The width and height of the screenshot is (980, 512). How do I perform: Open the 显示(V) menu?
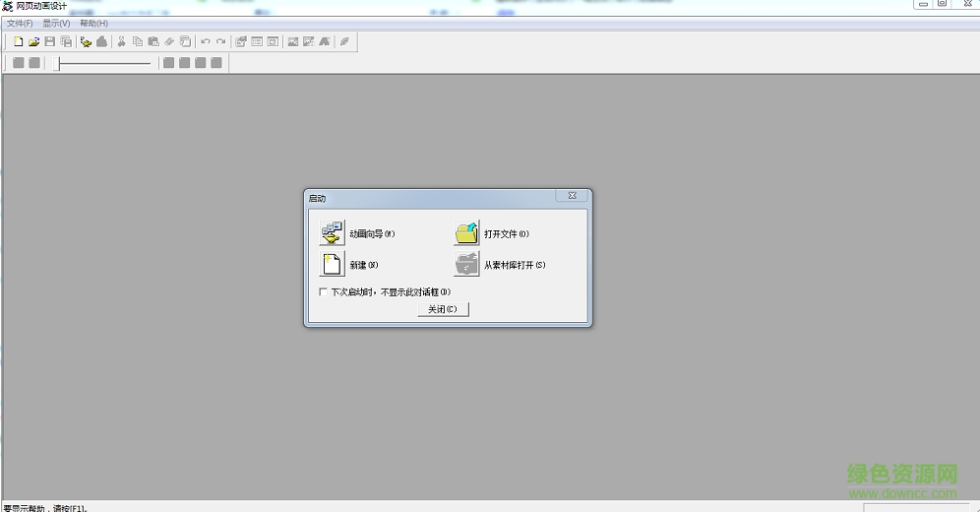(56, 23)
